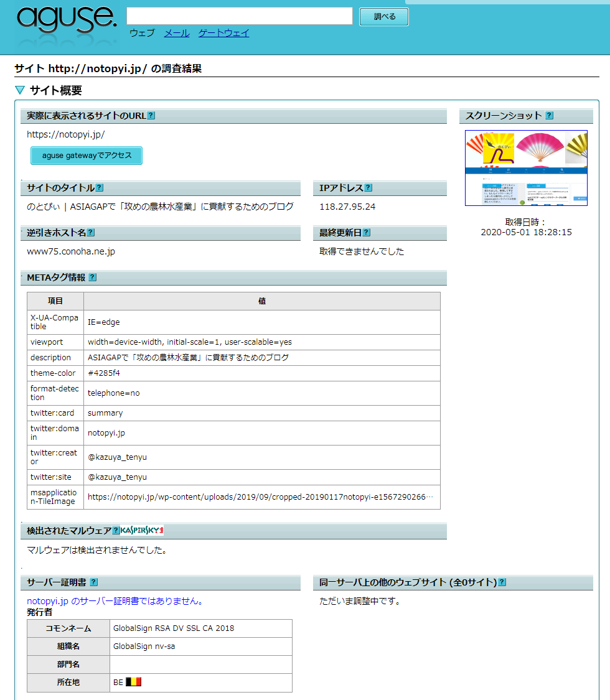Select the ウェブ tab

tap(142, 33)
